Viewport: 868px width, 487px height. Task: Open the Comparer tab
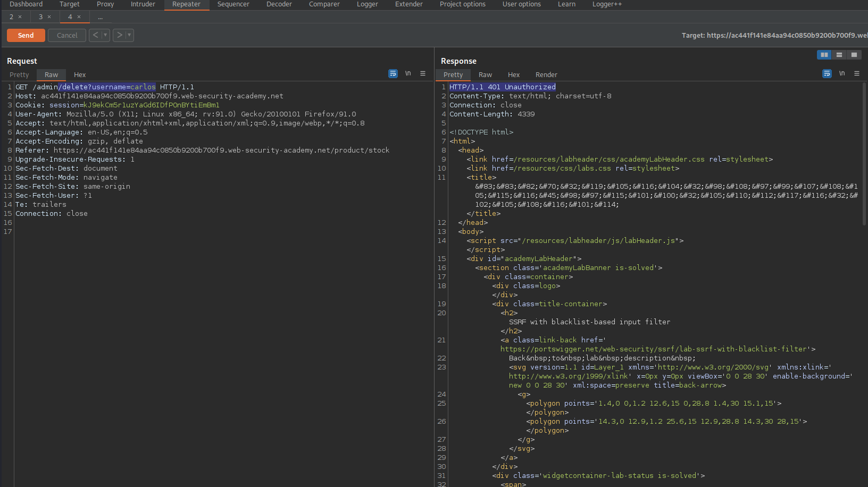(324, 4)
